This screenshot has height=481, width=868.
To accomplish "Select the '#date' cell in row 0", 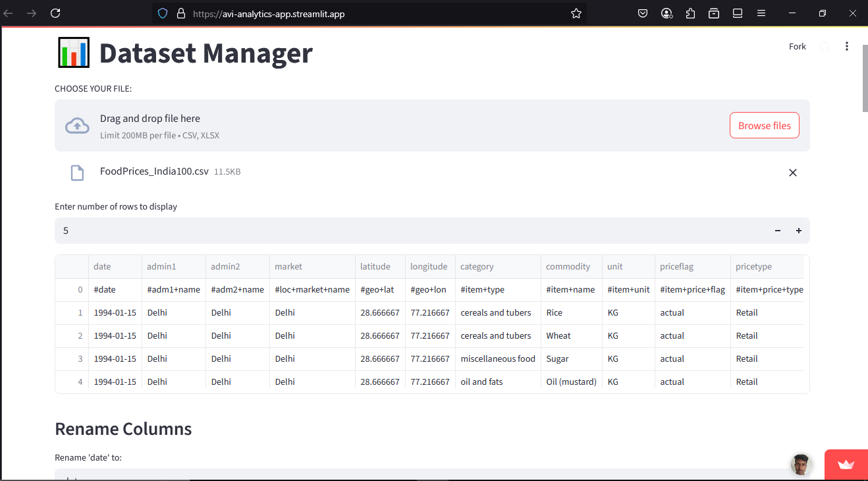I will [115, 289].
